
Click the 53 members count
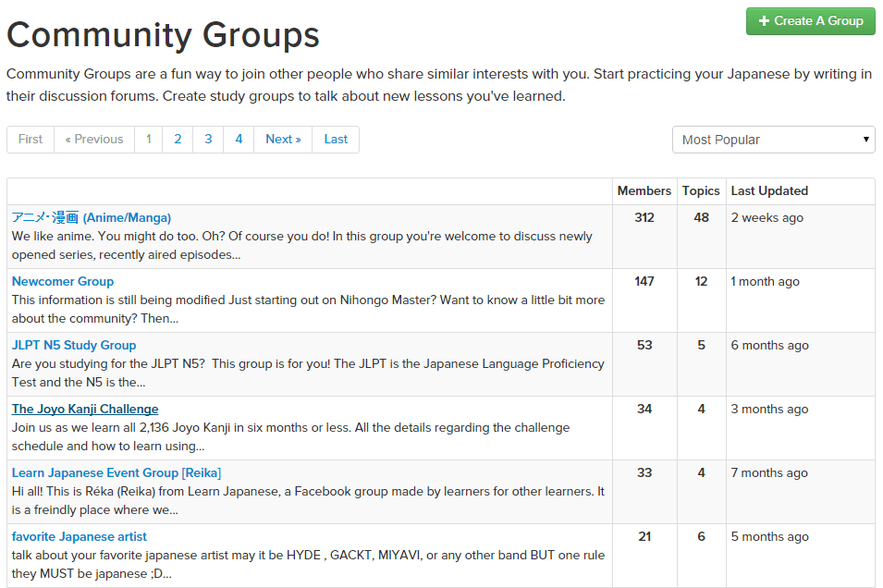(644, 345)
